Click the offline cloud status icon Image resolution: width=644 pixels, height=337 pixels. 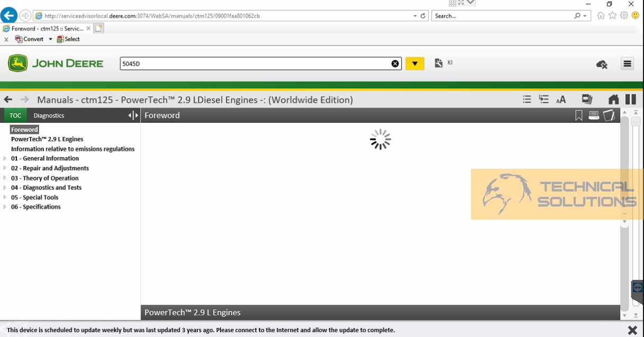coord(602,64)
